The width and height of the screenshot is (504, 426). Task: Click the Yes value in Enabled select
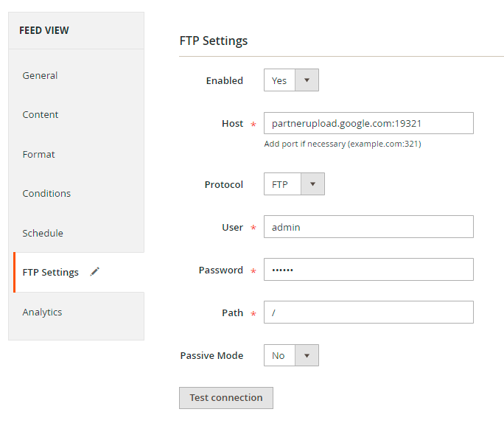279,80
